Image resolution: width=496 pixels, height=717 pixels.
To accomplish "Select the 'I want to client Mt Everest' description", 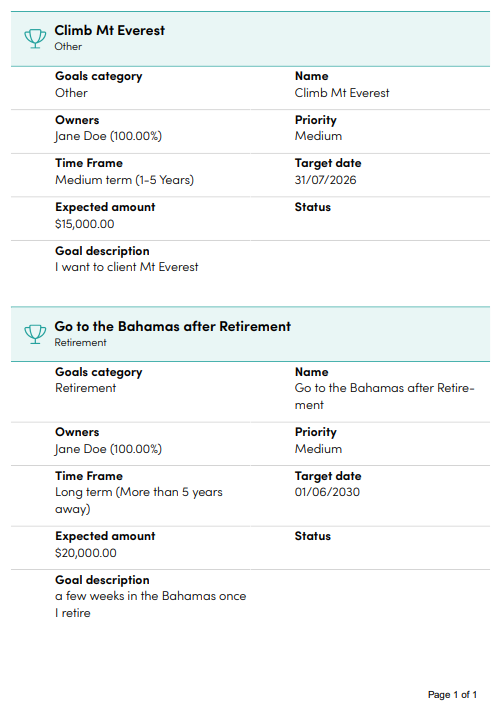I will (127, 267).
